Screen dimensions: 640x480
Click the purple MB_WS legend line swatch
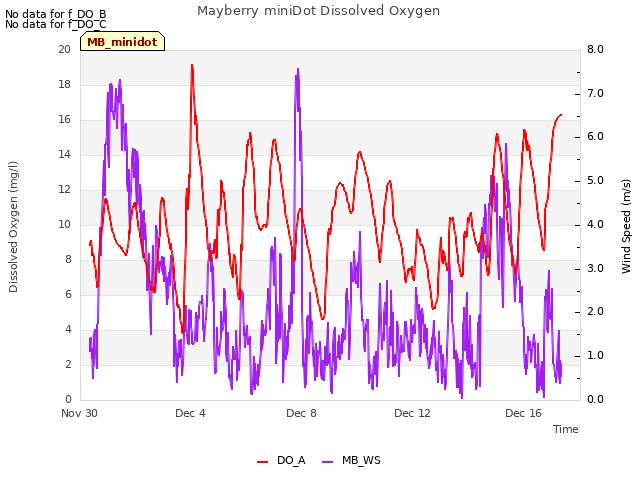(328, 462)
